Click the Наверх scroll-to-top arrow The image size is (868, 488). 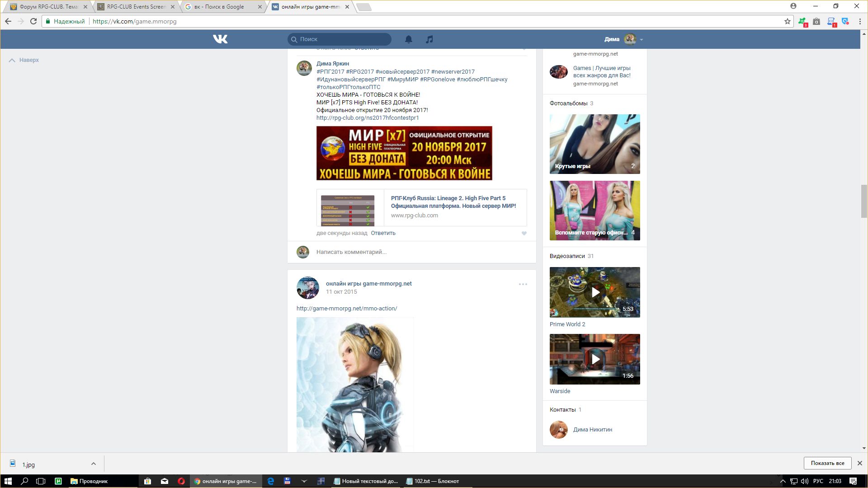(x=12, y=60)
